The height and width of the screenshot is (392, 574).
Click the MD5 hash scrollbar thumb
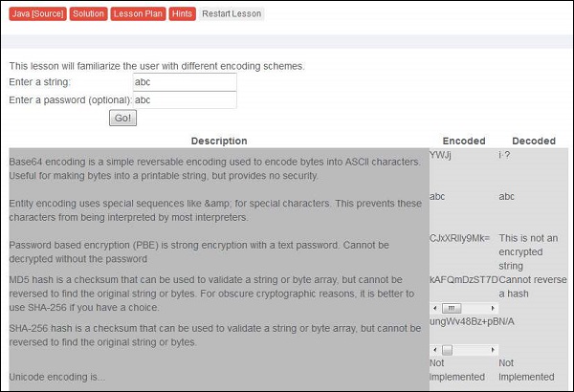click(x=453, y=308)
